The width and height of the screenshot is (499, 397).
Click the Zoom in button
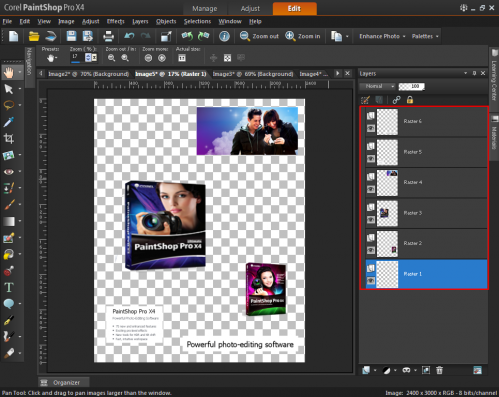[x=303, y=36]
